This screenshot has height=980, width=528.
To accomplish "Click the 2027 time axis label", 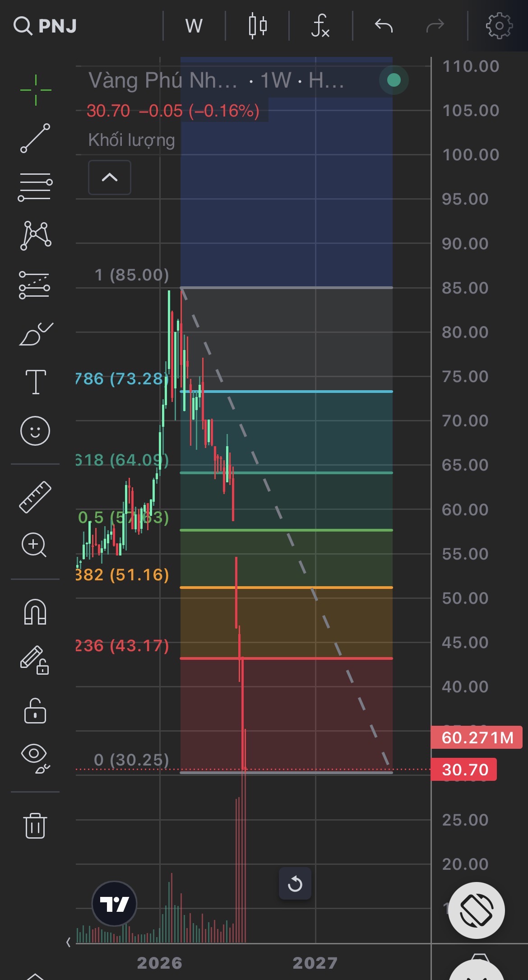I will pyautogui.click(x=315, y=963).
